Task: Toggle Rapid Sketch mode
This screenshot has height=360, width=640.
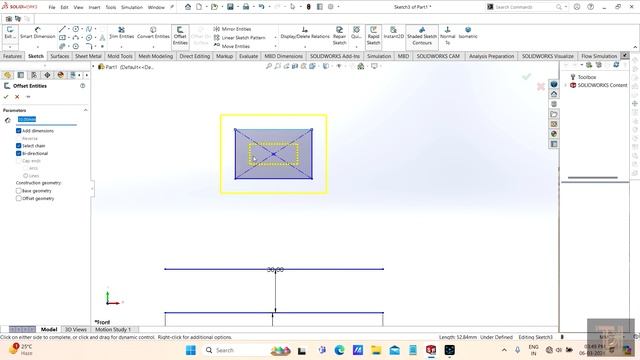Action: coord(373,36)
